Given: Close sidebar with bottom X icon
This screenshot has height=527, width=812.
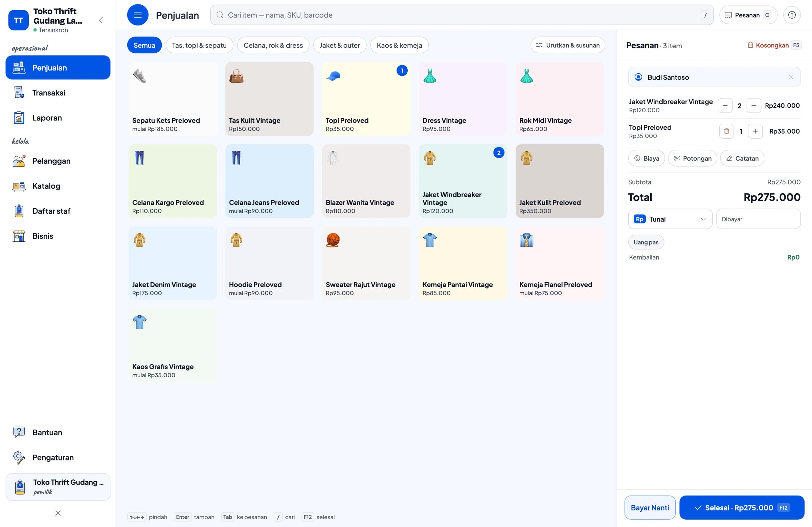Looking at the screenshot, I should (58, 513).
